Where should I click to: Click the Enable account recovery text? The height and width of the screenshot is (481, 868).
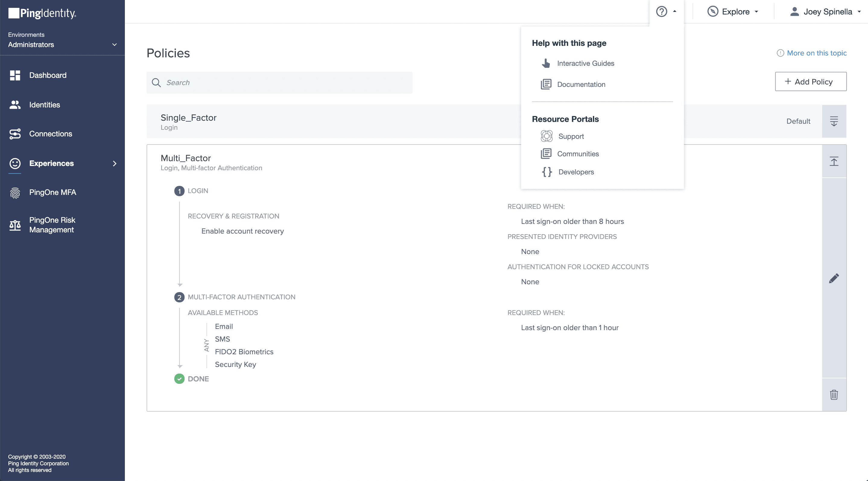click(x=242, y=231)
